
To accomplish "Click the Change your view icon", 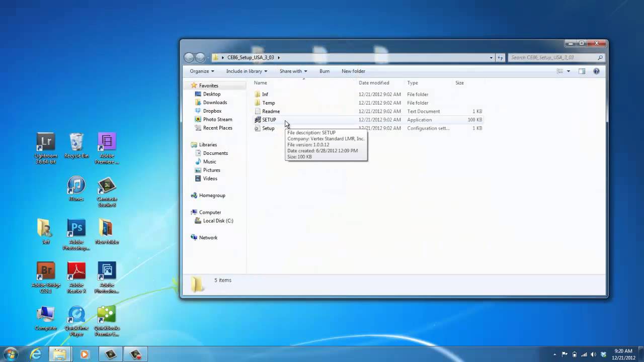I will (559, 71).
